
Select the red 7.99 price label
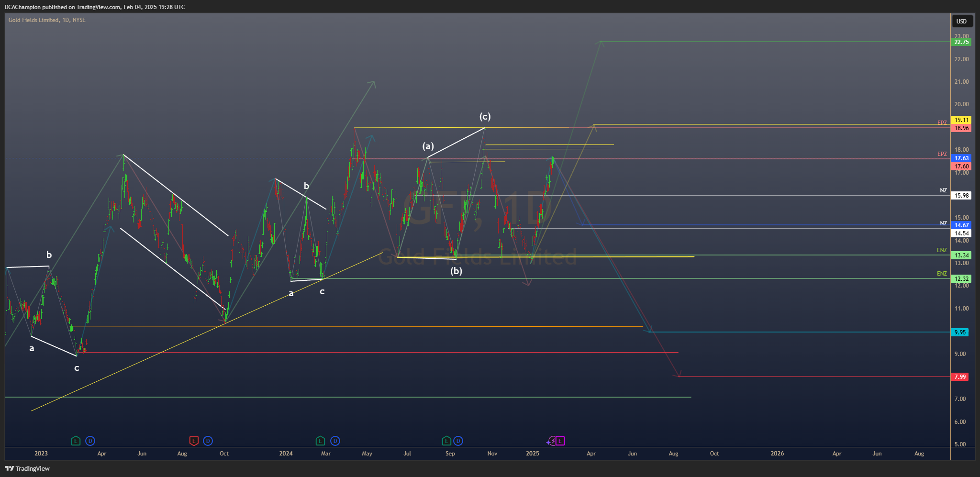(x=960, y=377)
